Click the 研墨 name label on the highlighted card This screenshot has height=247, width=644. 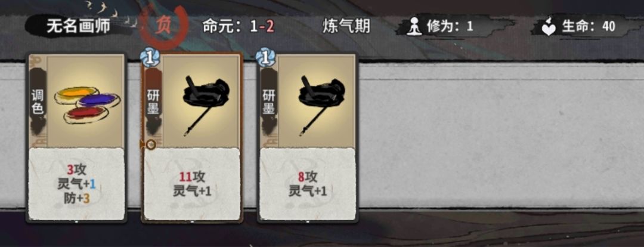tap(153, 101)
